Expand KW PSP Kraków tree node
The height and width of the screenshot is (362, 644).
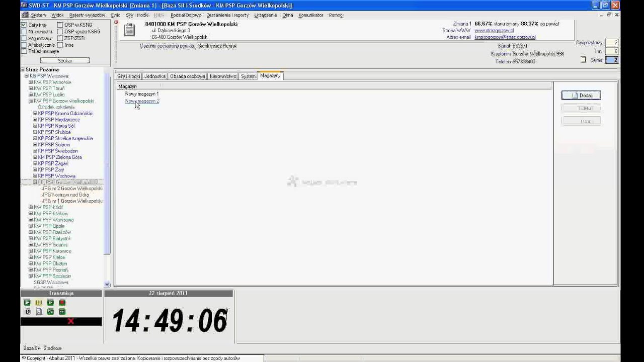(x=31, y=214)
